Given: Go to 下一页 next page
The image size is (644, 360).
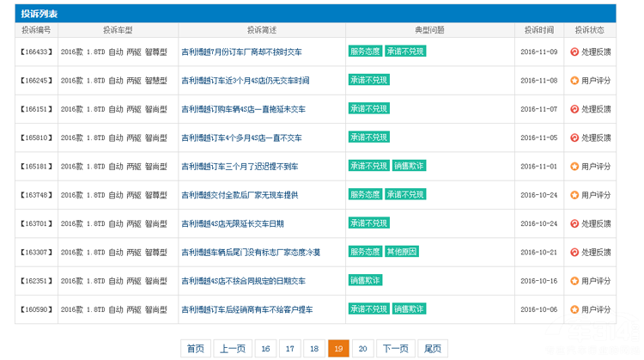Looking at the screenshot, I should [395, 348].
